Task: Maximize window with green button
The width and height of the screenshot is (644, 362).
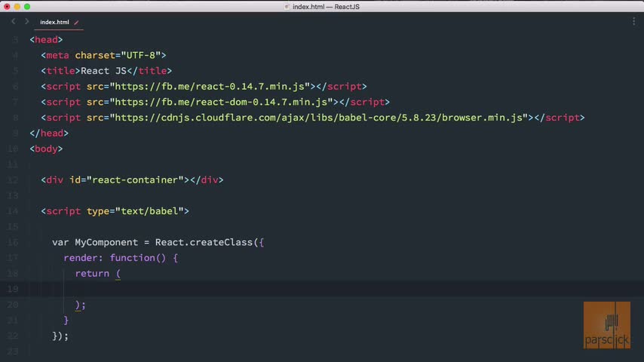Action: click(x=27, y=7)
